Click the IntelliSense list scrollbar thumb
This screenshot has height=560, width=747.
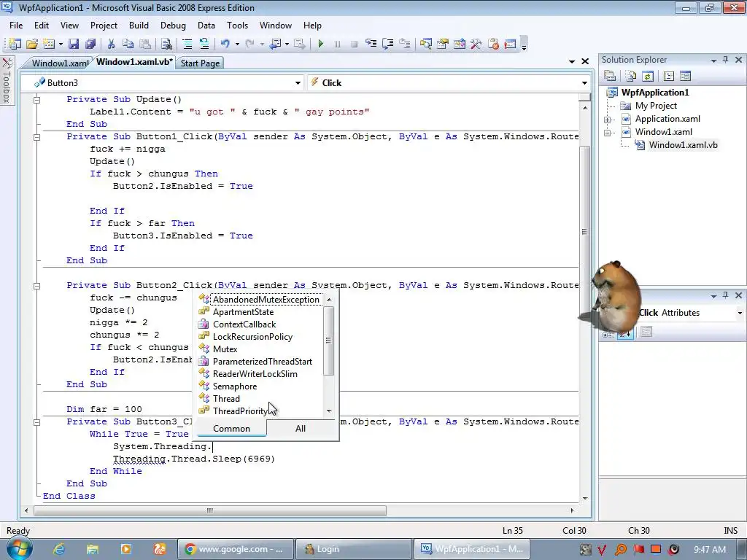tap(329, 341)
